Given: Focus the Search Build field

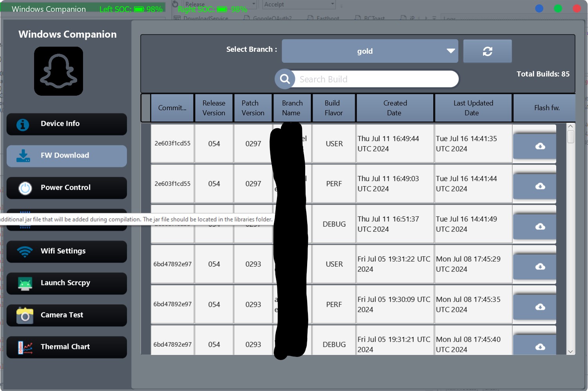Looking at the screenshot, I should (x=376, y=79).
